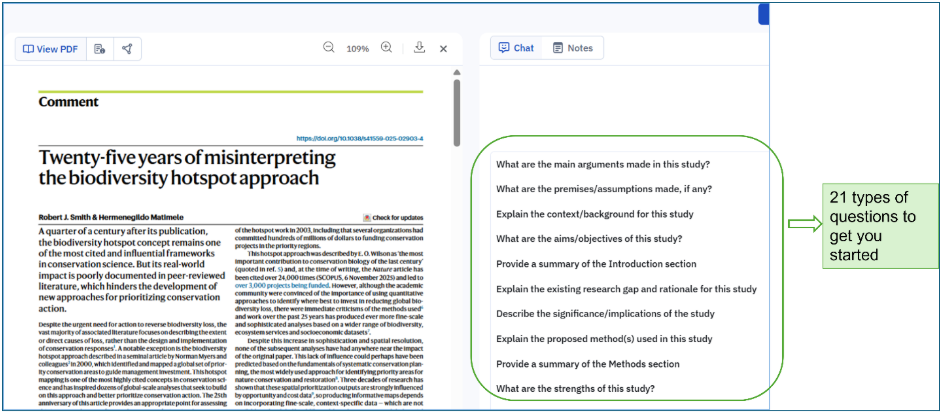Select 'What are the strengths of this study?'
The width and height of the screenshot is (942, 414).
click(575, 388)
